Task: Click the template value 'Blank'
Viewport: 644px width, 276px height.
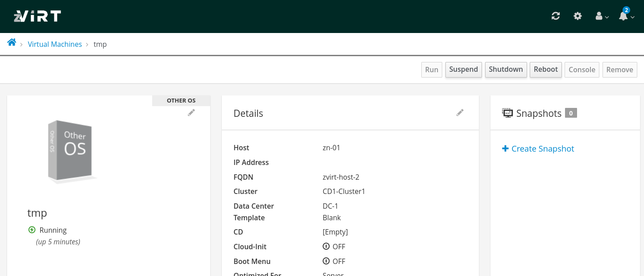Action: click(x=332, y=218)
